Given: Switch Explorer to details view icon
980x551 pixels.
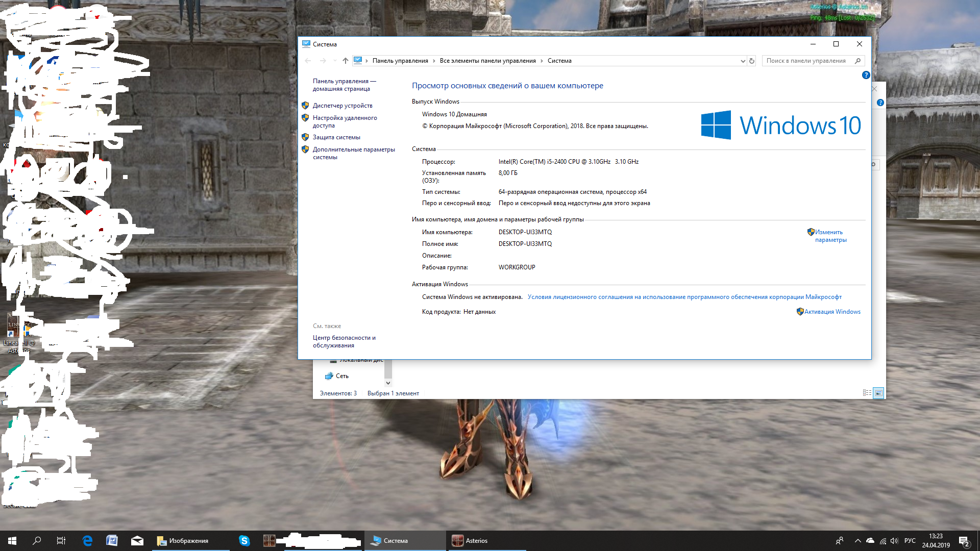Looking at the screenshot, I should tap(867, 393).
